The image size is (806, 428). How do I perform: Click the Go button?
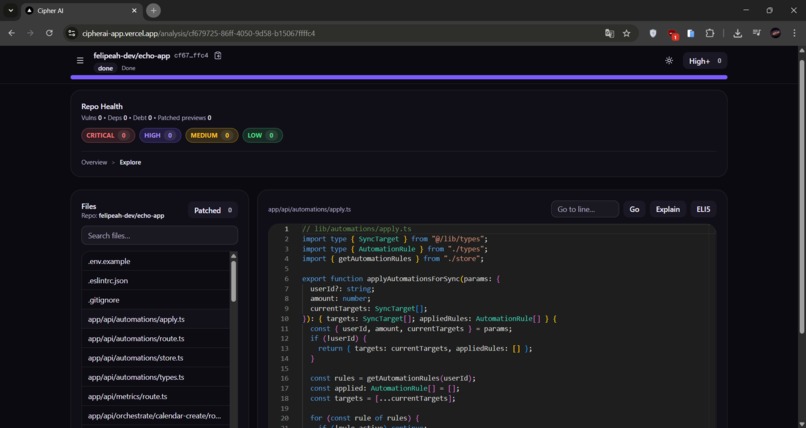pos(634,209)
